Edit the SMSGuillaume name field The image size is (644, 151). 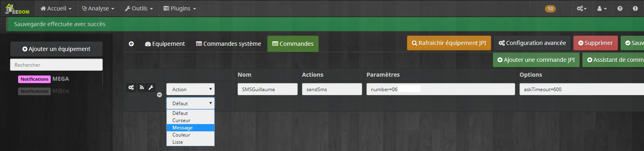pyautogui.click(x=267, y=89)
